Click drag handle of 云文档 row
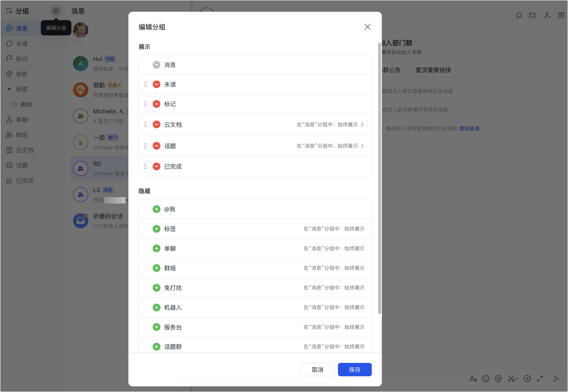 (145, 125)
